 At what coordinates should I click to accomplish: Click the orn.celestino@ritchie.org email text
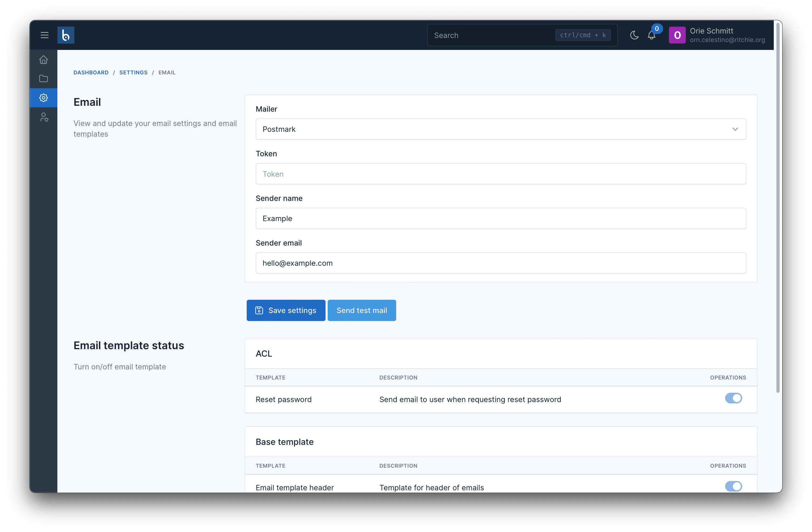(727, 40)
